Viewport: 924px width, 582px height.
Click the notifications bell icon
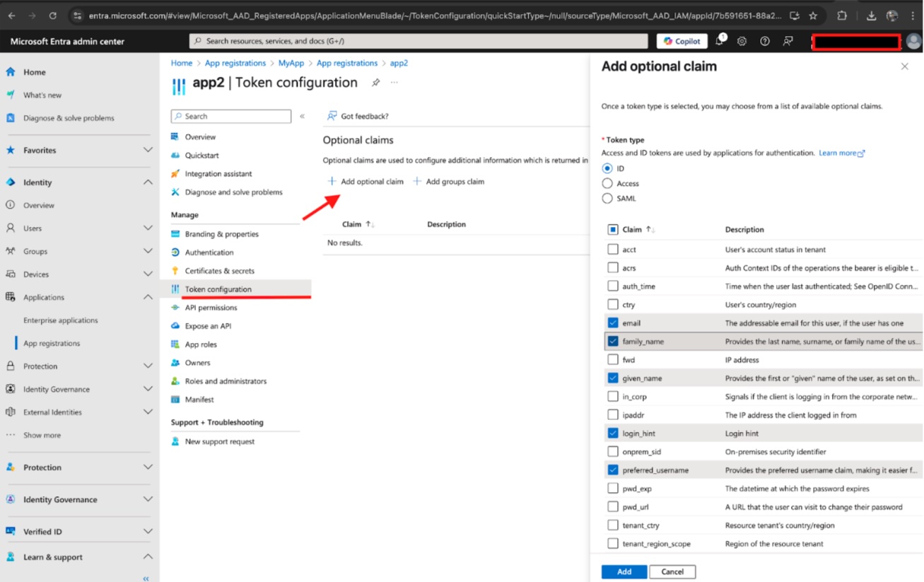tap(720, 41)
